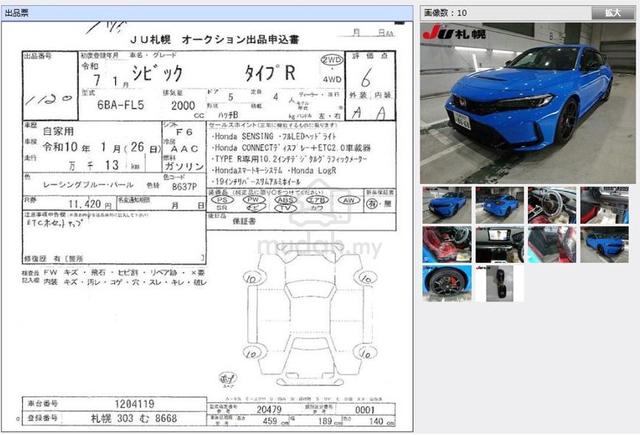Click the number 20479 field
The height and width of the screenshot is (435, 640).
269,409
